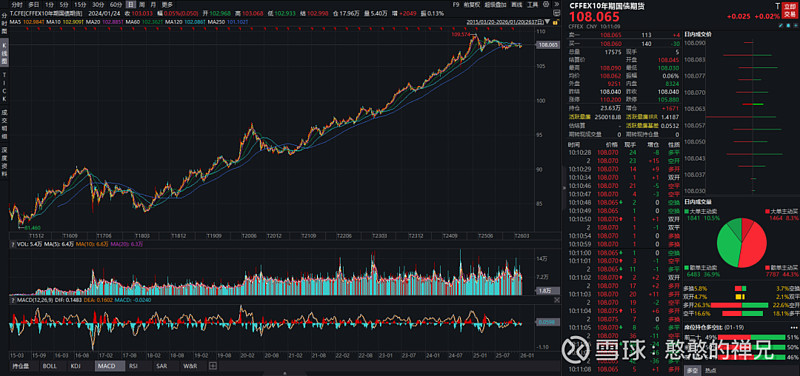Collapse the right panel using the double-arrow handle
The height and width of the screenshot is (376, 800).
coord(564,188)
